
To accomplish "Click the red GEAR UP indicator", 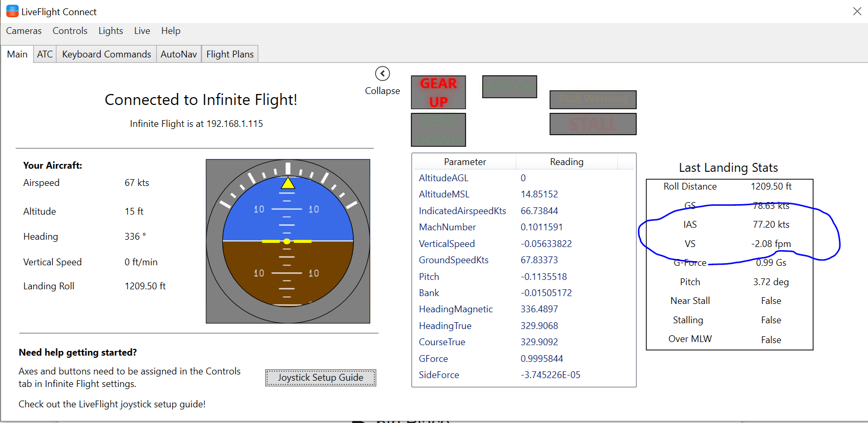I will pos(438,92).
